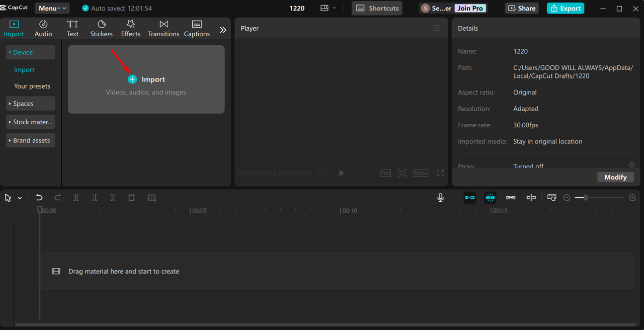The width and height of the screenshot is (644, 330).
Task: Toggle Full quality preview in the Player
Action: coord(385,173)
